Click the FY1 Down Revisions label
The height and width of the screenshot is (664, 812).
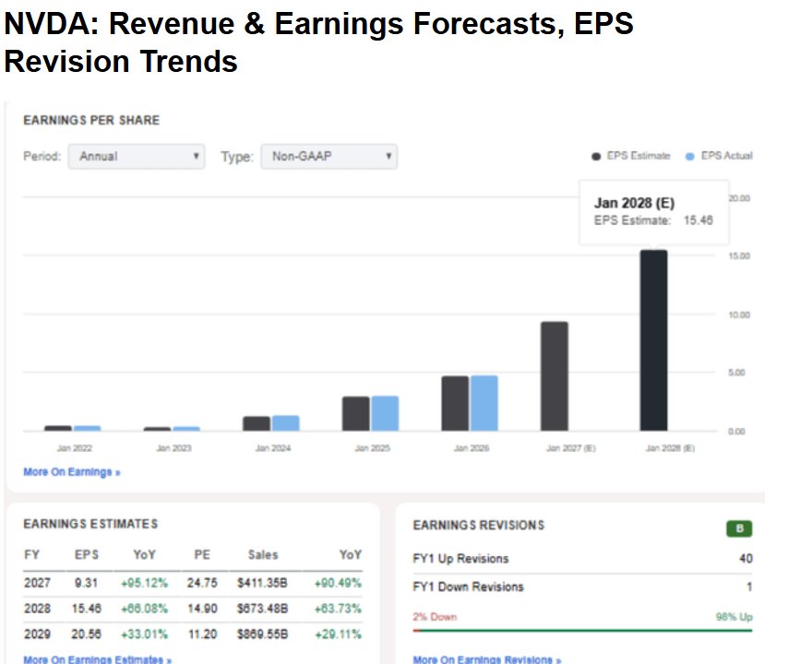[468, 587]
